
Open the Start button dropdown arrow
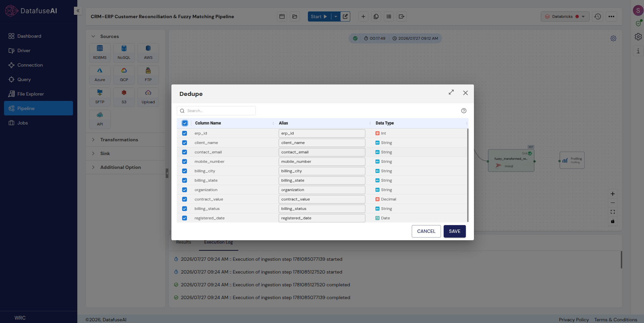[x=336, y=16]
